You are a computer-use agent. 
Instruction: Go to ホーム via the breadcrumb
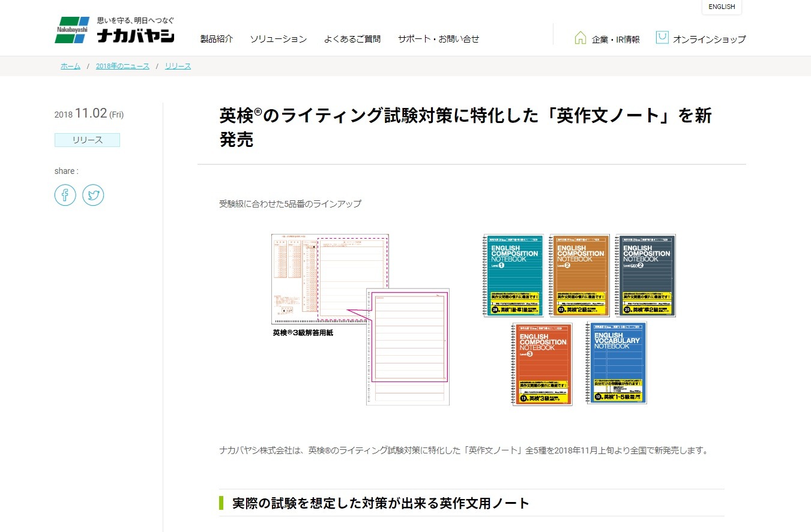(70, 66)
